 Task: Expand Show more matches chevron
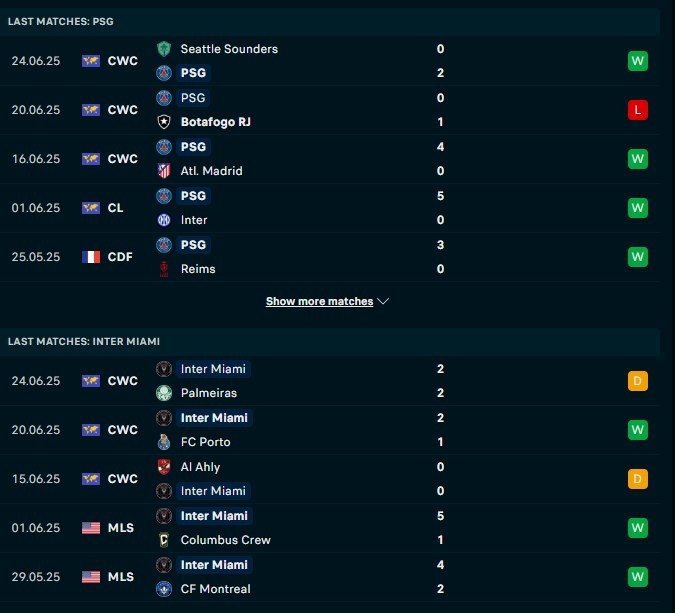pyautogui.click(x=383, y=301)
